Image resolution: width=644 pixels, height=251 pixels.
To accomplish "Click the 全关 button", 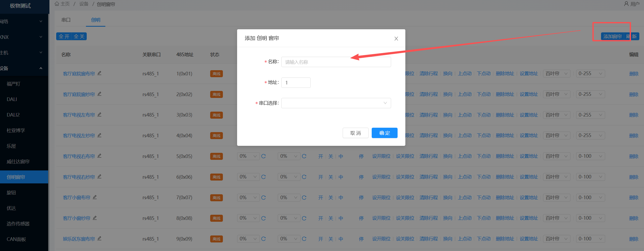I will pyautogui.click(x=79, y=36).
